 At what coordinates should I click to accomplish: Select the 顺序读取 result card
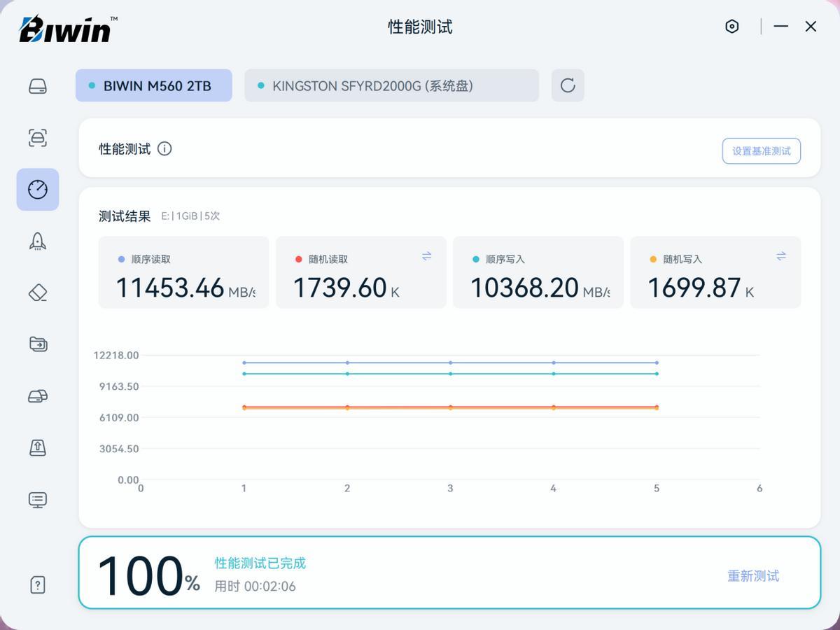(183, 272)
